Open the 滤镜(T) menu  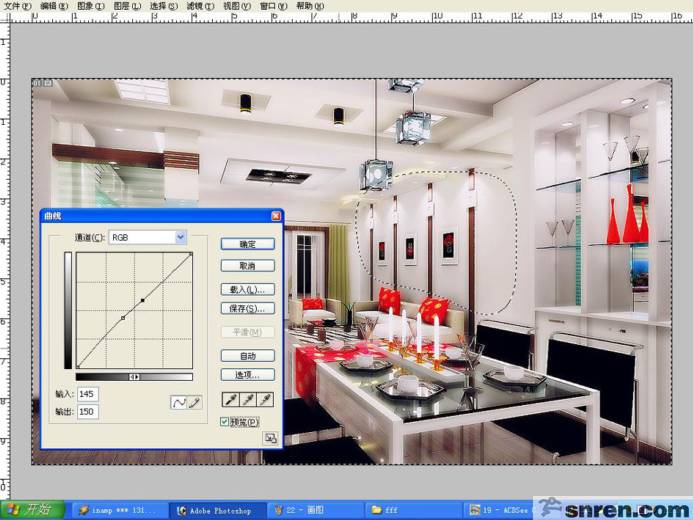tap(200, 6)
